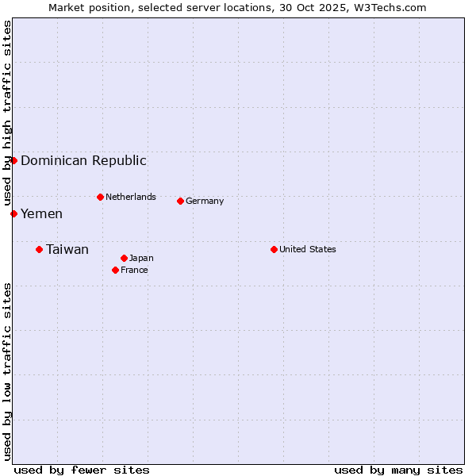Click the red Dominican Republic data point

pyautogui.click(x=13, y=160)
